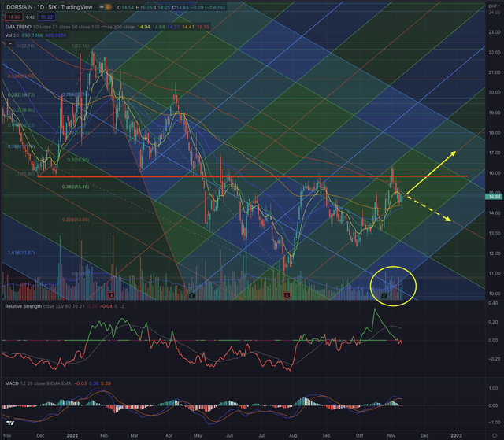The image size is (504, 440).
Task: Open the CHF currency dropdown
Action: point(494,6)
